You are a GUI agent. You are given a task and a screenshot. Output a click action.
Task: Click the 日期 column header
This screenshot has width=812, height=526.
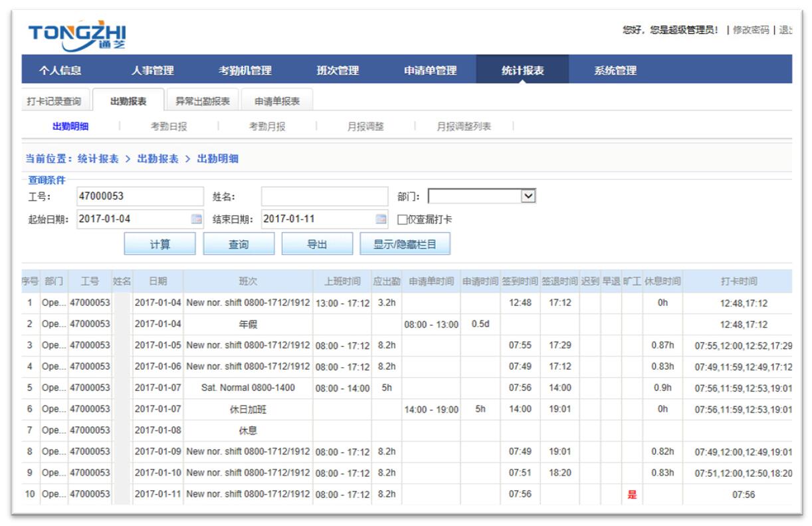point(158,281)
